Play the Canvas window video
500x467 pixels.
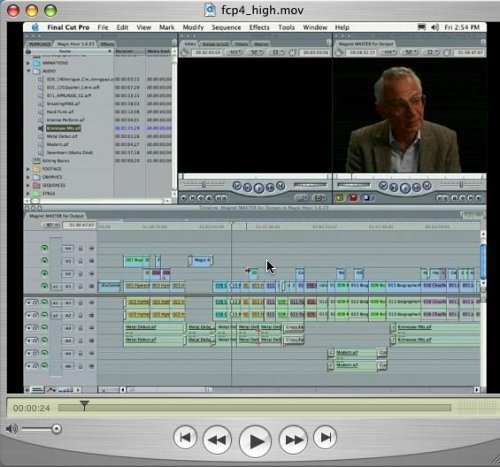[405, 188]
